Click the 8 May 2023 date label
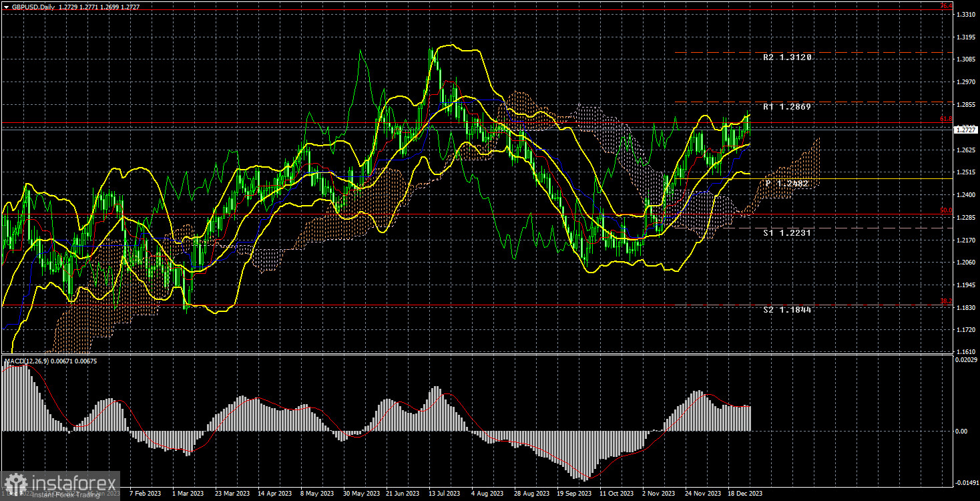 click(318, 494)
